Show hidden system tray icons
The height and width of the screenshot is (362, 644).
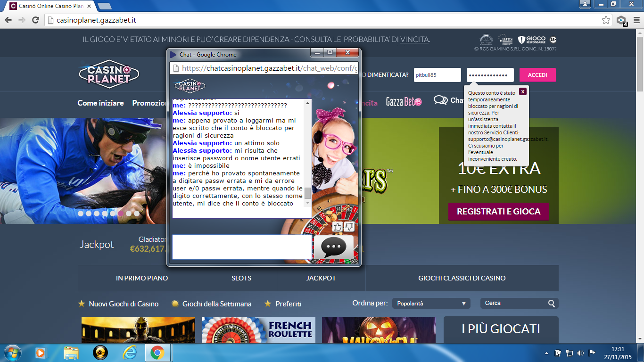[x=547, y=353]
